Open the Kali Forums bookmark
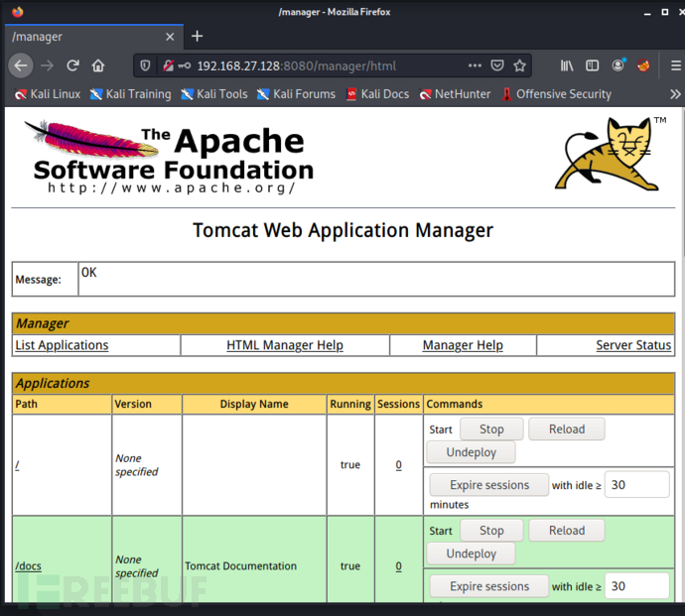Image resolution: width=685 pixels, height=616 pixels. [296, 94]
